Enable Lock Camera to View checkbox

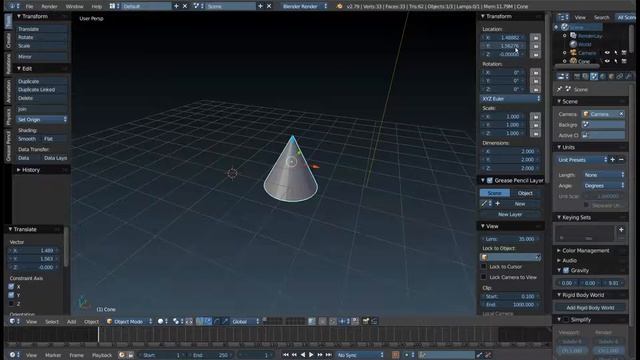(484, 277)
